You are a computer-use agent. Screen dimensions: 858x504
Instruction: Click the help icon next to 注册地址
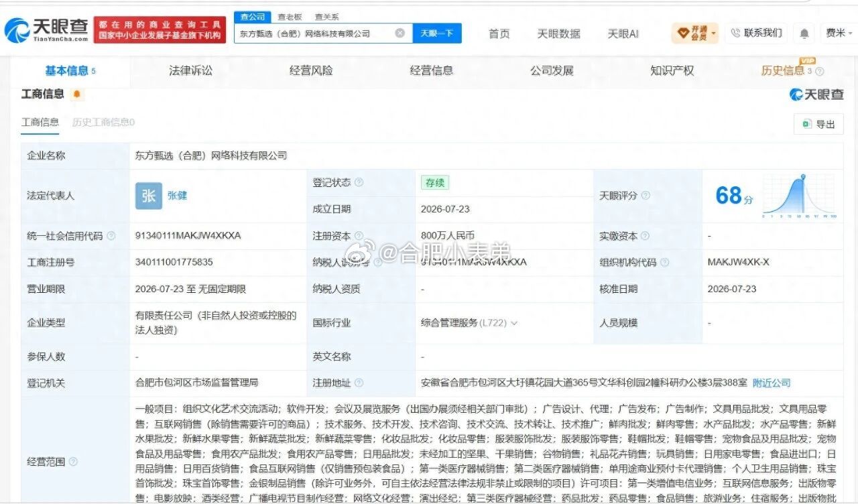pos(359,383)
